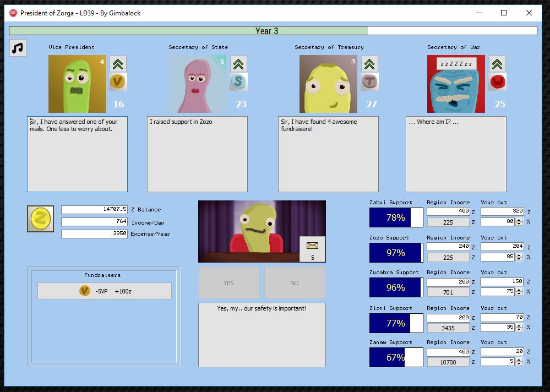The width and height of the screenshot is (550, 392).
Task: Click the Z Balance field
Action: click(94, 209)
